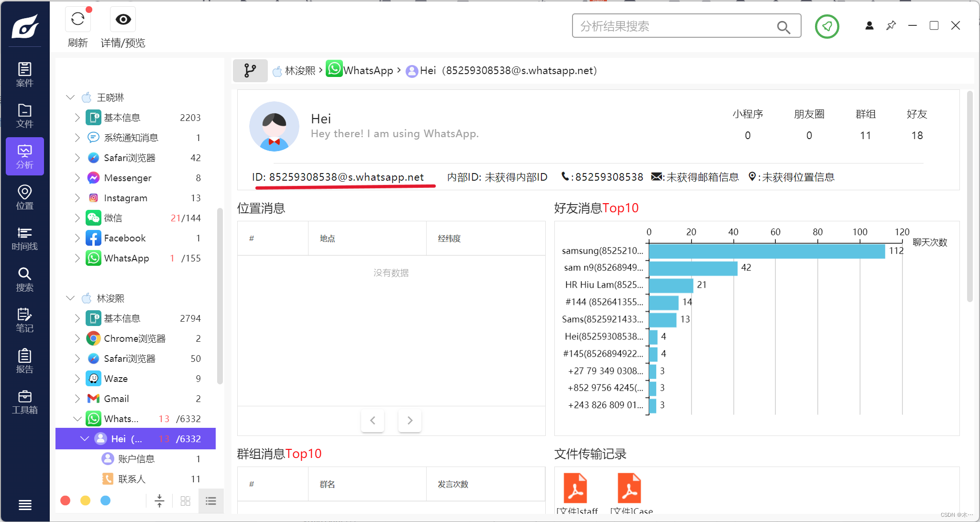Click the pin window icon
The height and width of the screenshot is (522, 980).
click(891, 26)
